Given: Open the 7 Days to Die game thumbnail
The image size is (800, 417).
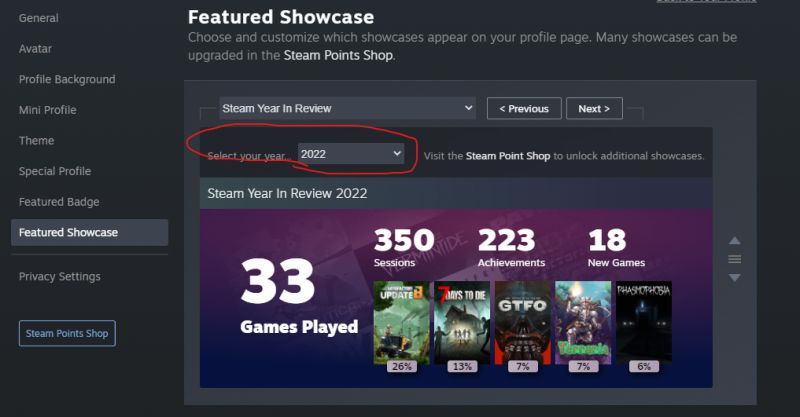Looking at the screenshot, I should coord(462,323).
